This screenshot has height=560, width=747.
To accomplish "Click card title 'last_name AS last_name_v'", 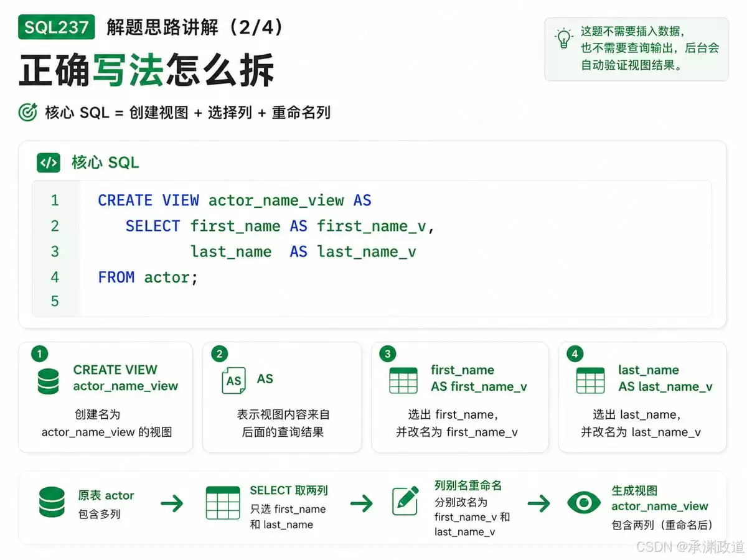I will coord(665,378).
